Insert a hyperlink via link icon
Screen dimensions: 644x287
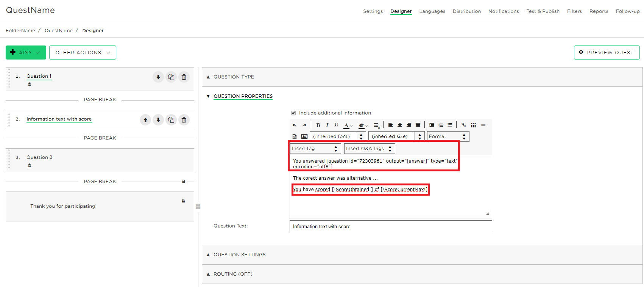pos(463,125)
